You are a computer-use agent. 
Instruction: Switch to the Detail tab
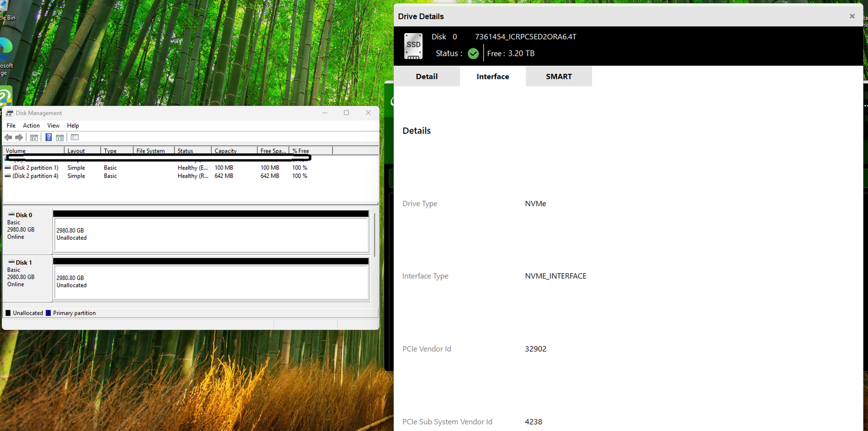tap(426, 77)
